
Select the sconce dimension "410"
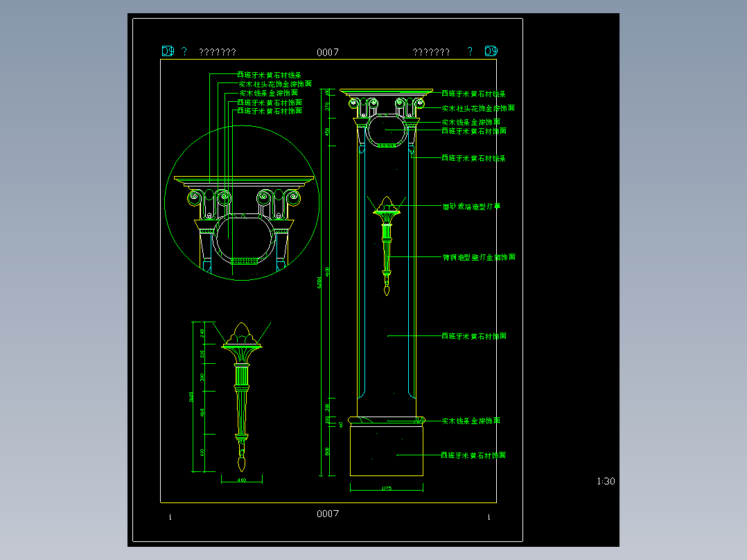tap(202, 452)
